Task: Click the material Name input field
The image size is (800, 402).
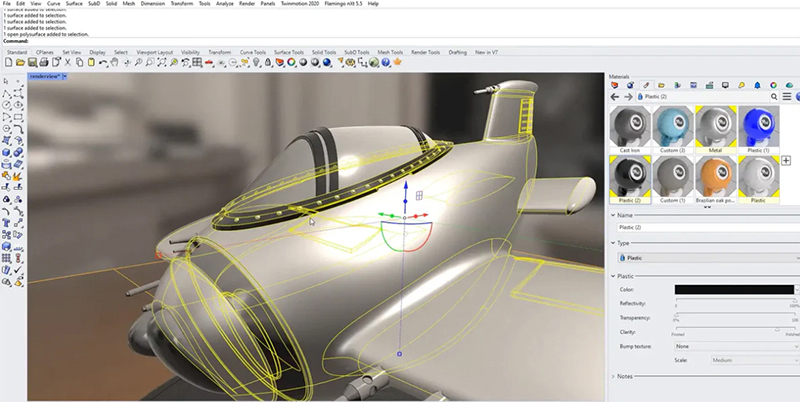Action: [x=706, y=228]
